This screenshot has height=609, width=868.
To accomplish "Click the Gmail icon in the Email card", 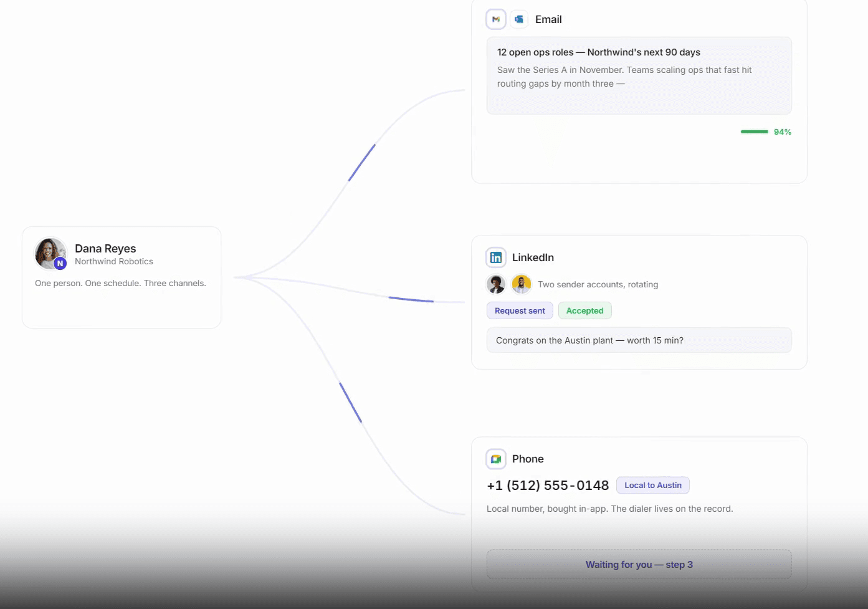I will [496, 19].
